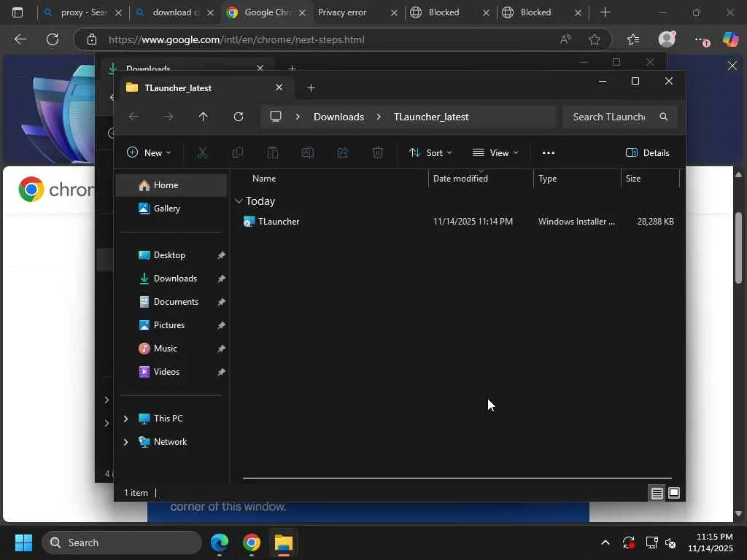Image resolution: width=747 pixels, height=560 pixels.
Task: Expand breadcrumb chevron before Downloads
Action: (x=298, y=117)
